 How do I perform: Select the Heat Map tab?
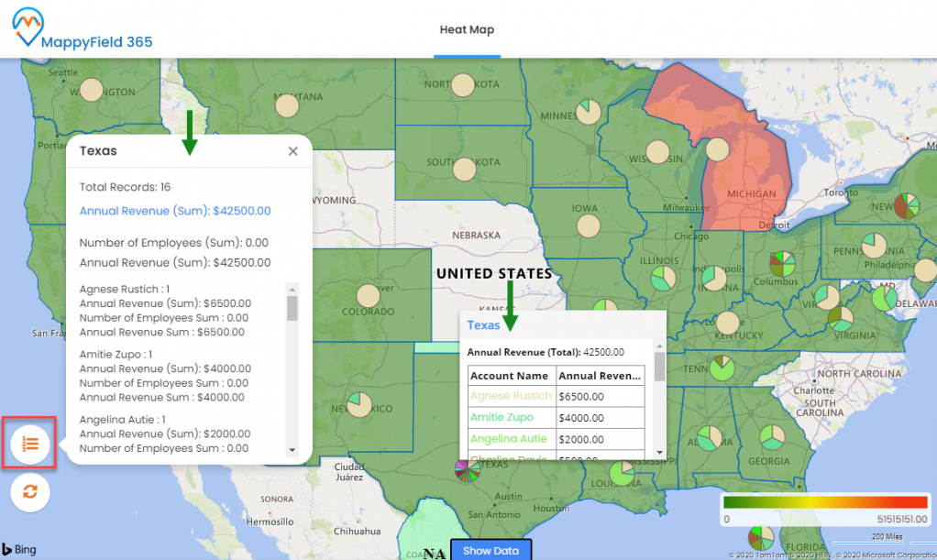pos(468,29)
